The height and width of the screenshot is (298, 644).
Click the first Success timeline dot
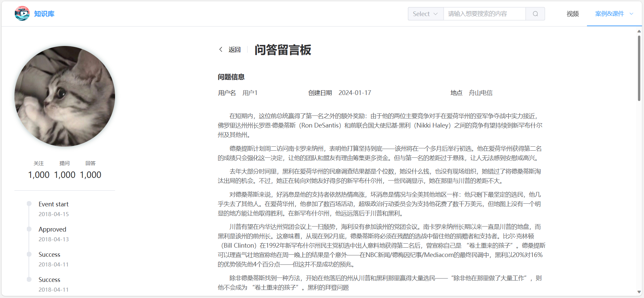[x=29, y=254]
